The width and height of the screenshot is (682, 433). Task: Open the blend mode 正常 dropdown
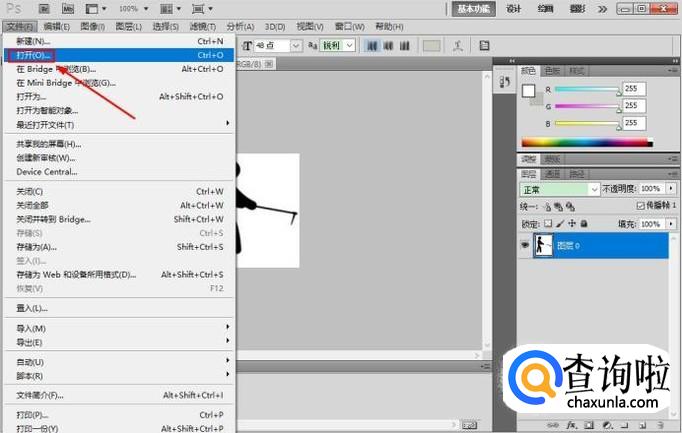(559, 190)
